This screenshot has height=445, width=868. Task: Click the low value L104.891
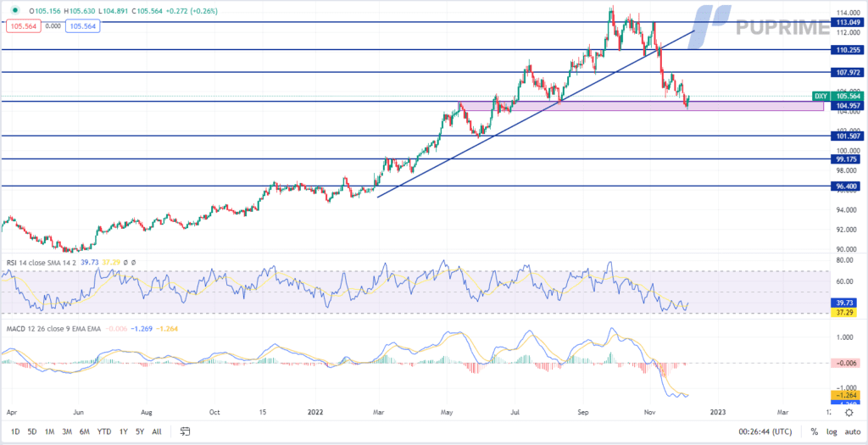coord(114,11)
